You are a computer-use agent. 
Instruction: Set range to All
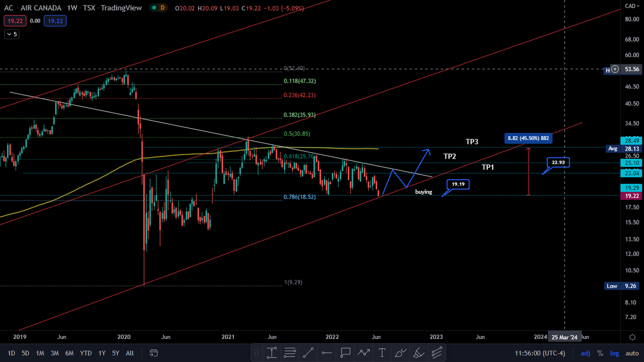click(x=130, y=353)
